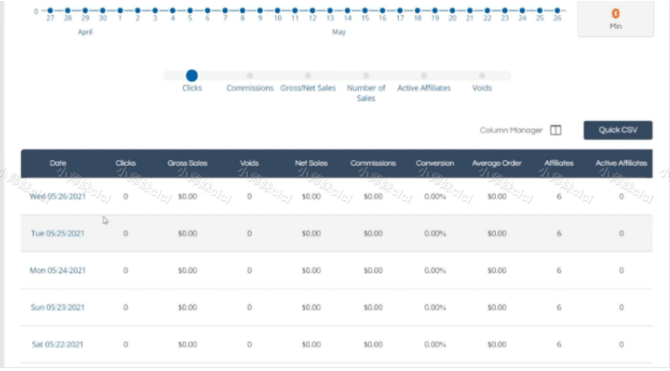
Task: Click Conversion 0.00% in Tue 05/25/2021 row
Action: tap(435, 233)
